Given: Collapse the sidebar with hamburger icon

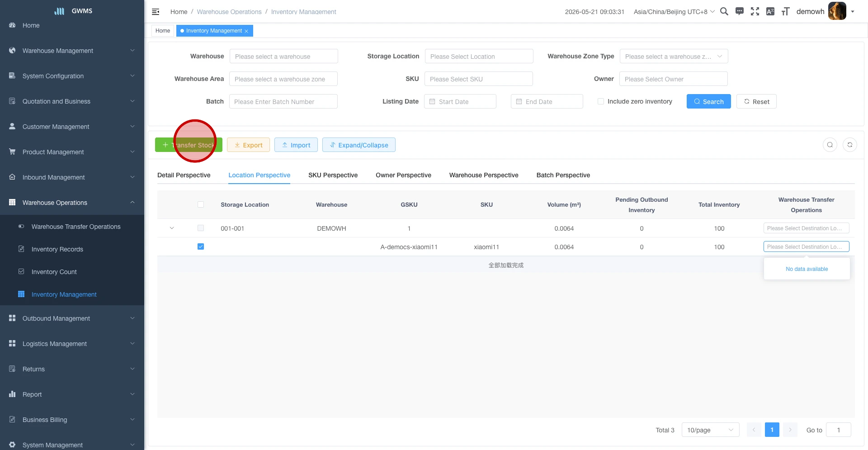Looking at the screenshot, I should click(156, 12).
